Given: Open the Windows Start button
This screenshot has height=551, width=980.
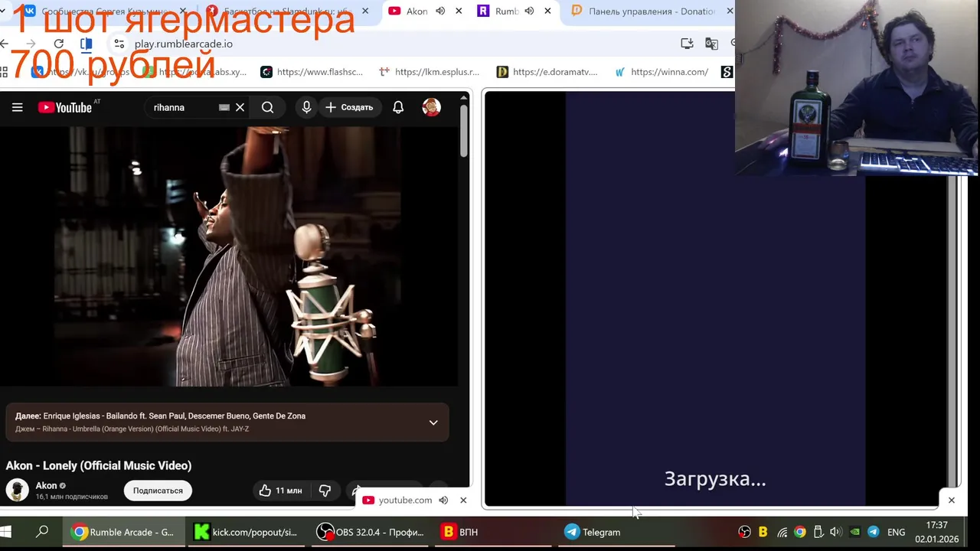Looking at the screenshot, I should (5, 532).
